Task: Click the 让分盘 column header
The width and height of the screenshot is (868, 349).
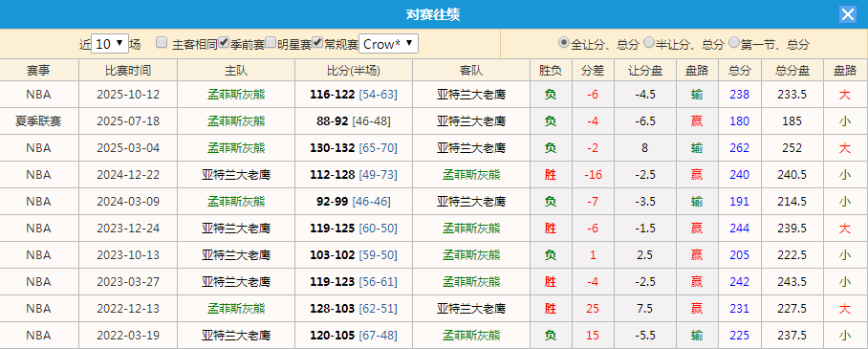Action: click(645, 71)
